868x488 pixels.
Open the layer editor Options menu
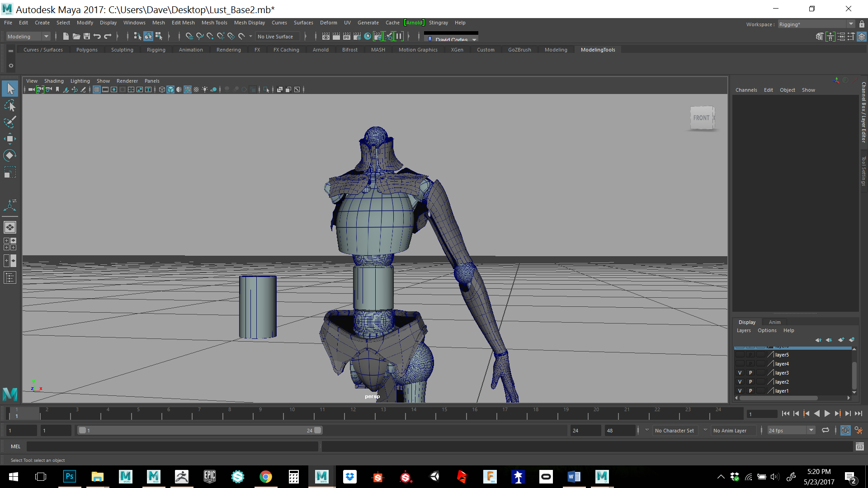tap(767, 330)
